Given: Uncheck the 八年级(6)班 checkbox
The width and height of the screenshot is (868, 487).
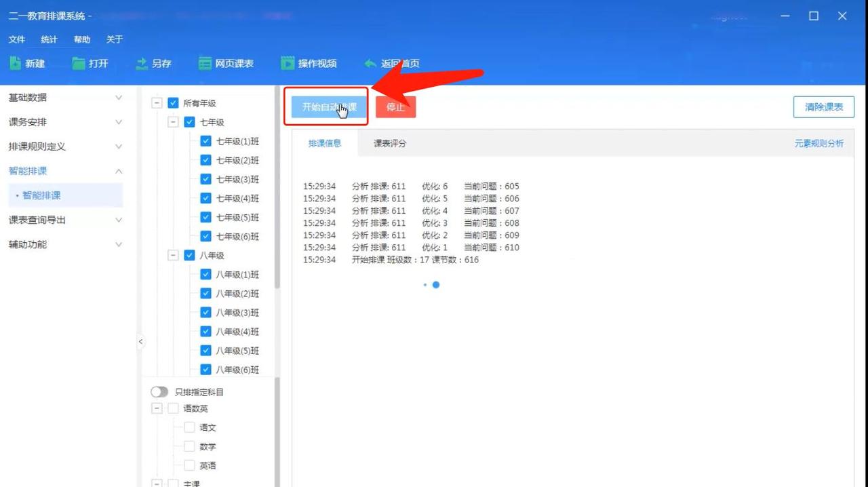Looking at the screenshot, I should (205, 370).
